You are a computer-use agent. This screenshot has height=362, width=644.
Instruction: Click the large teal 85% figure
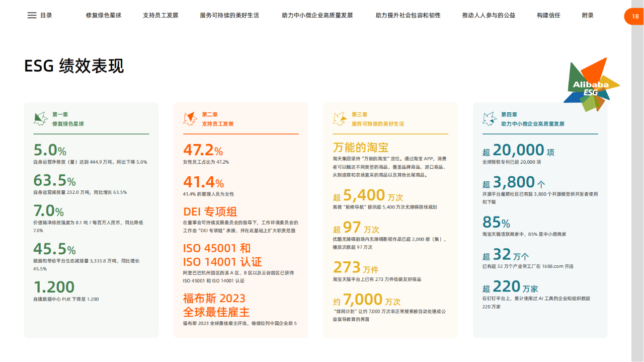(496, 222)
